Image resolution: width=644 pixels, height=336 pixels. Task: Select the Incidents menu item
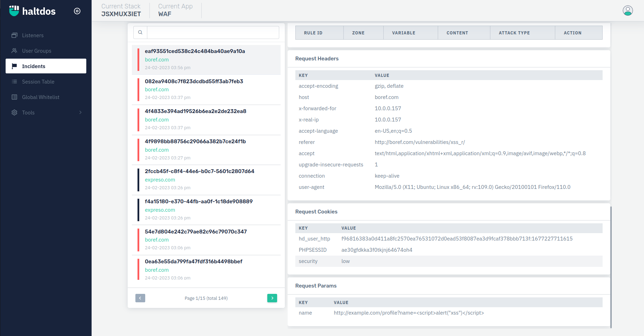(46, 66)
